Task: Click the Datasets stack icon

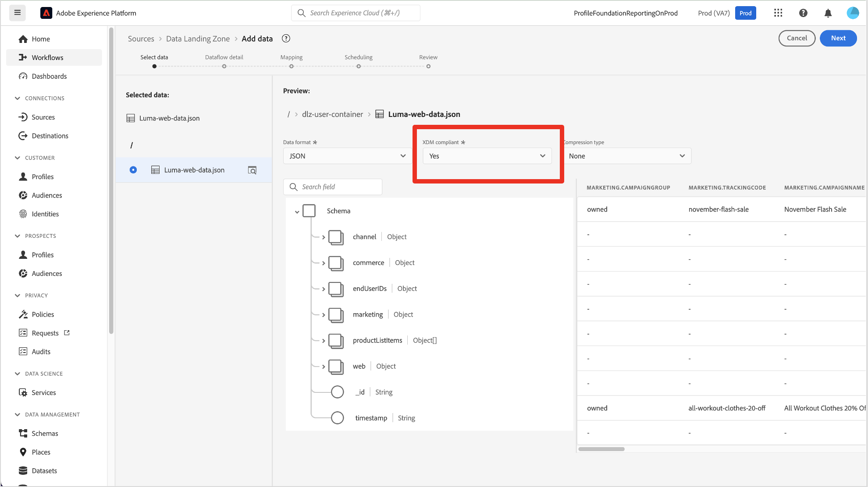Action: (x=23, y=470)
